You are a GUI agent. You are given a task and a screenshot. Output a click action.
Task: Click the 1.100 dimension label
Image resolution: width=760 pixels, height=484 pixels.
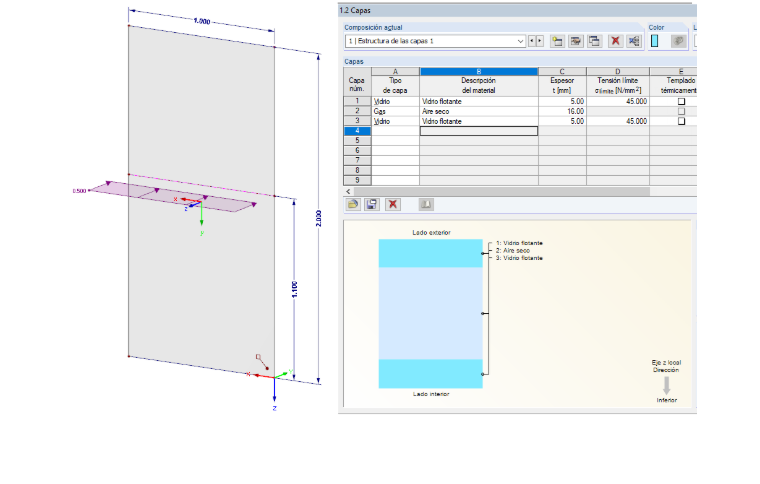pyautogui.click(x=294, y=289)
